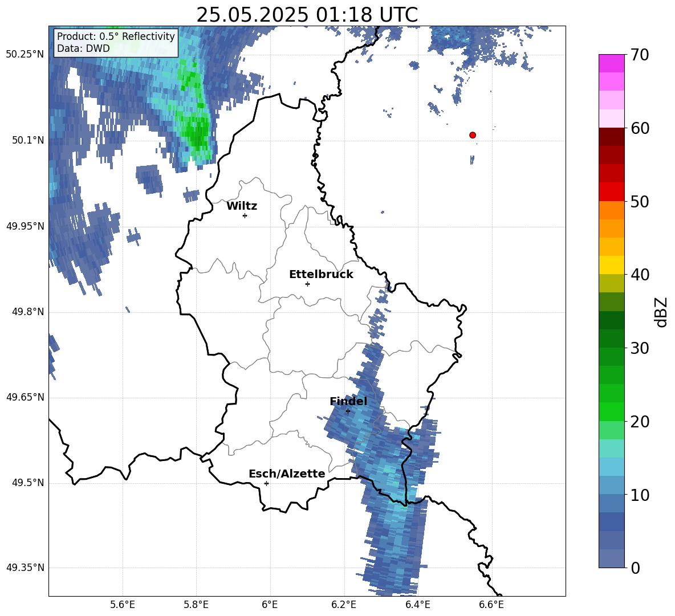Click the Ettelbruck city cross marker

[307, 284]
